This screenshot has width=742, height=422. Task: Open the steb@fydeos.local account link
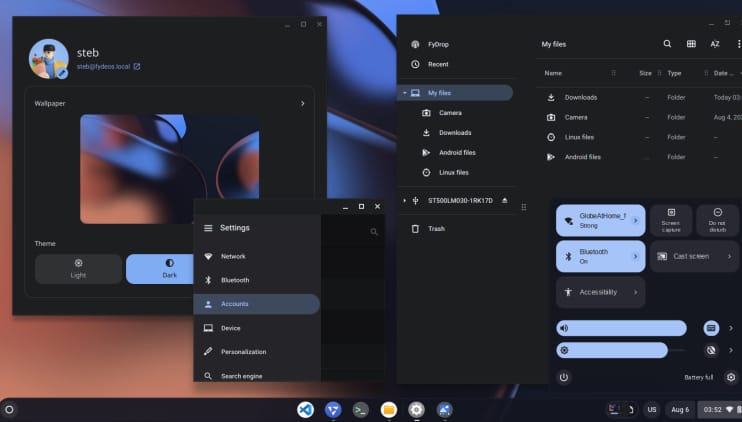[108, 67]
